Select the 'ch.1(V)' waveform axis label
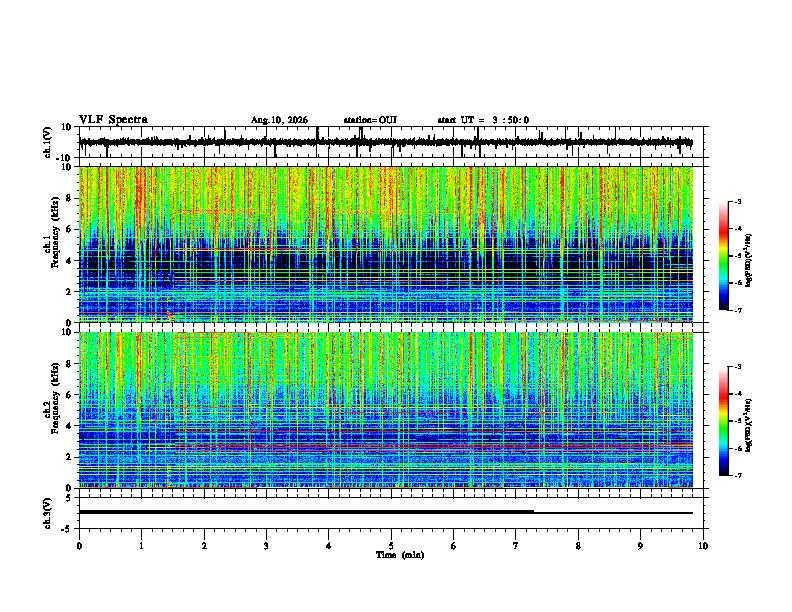Viewport: 792px width, 612px height. tap(48, 142)
